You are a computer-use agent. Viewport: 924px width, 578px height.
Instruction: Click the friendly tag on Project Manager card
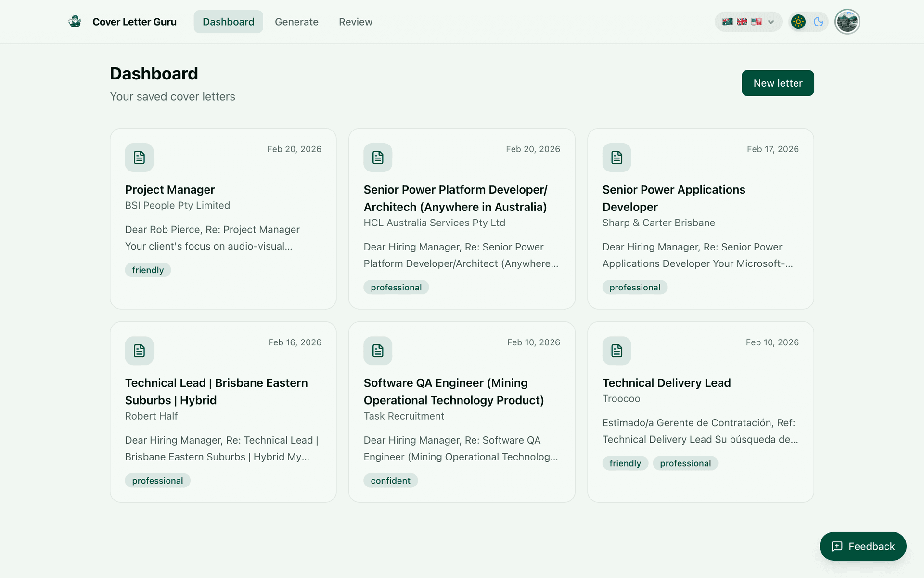pos(148,270)
